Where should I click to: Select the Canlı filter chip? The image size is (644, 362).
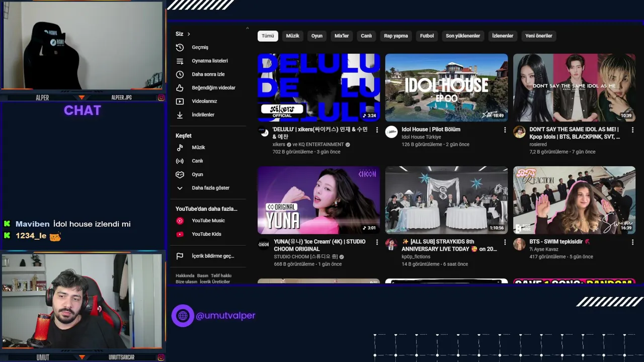pos(366,36)
